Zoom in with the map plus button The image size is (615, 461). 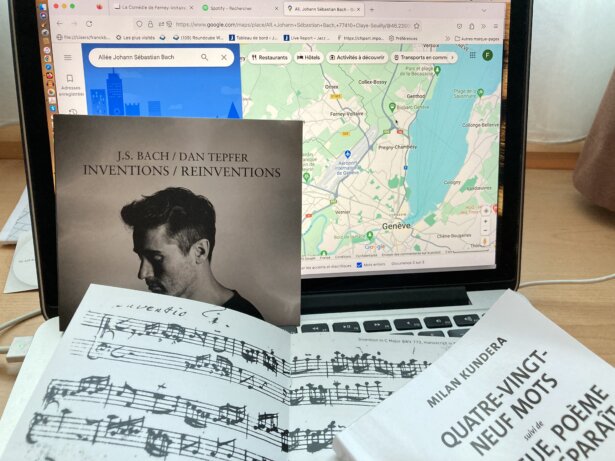coord(486,222)
